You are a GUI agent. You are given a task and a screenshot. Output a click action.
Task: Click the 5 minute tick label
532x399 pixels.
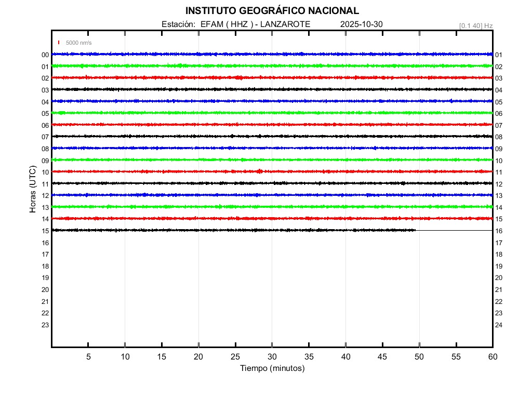pos(88,356)
